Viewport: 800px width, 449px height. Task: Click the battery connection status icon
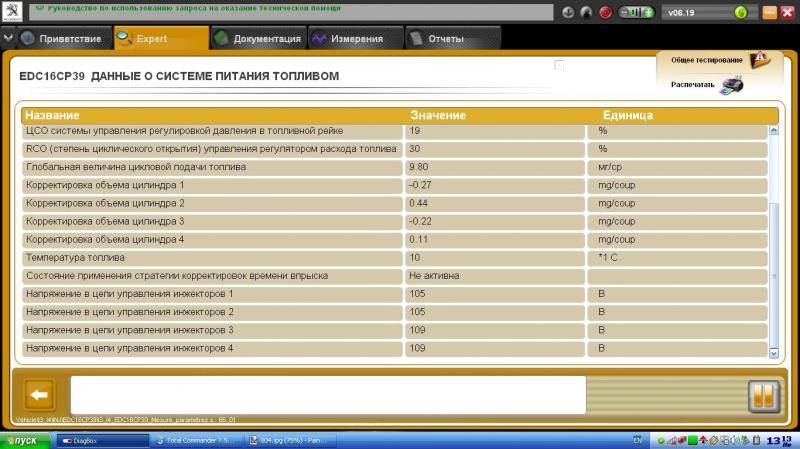tap(634, 13)
